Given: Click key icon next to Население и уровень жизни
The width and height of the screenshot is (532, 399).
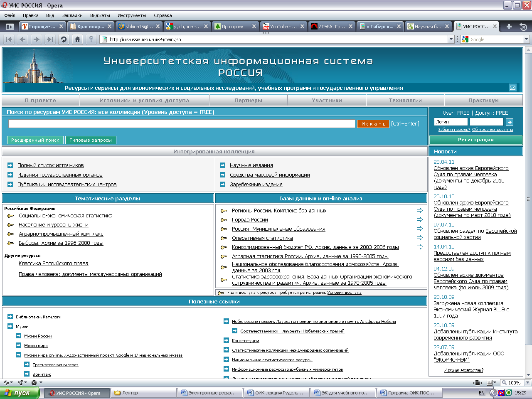Looking at the screenshot, I should [x=11, y=225].
